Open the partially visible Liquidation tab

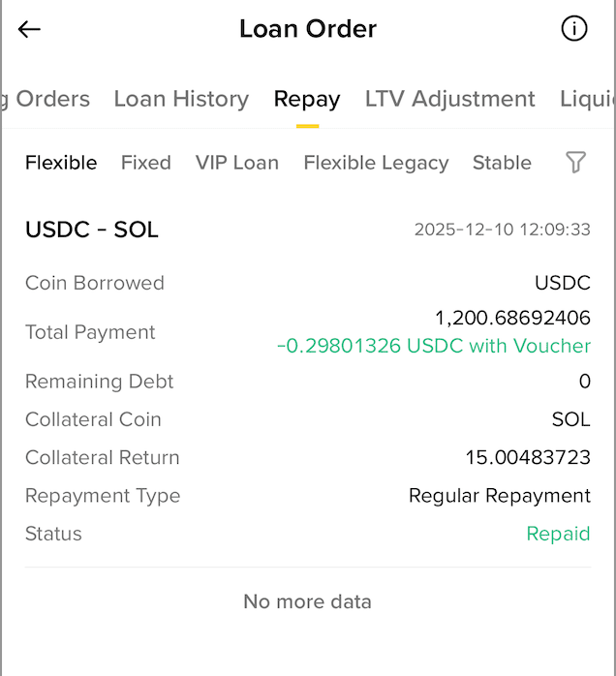coord(587,99)
